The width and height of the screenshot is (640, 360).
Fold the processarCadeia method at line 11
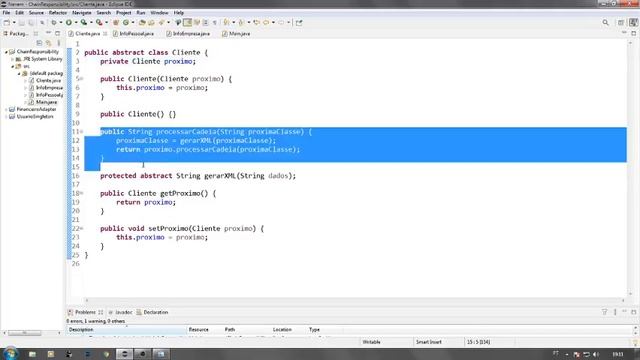coord(82,131)
